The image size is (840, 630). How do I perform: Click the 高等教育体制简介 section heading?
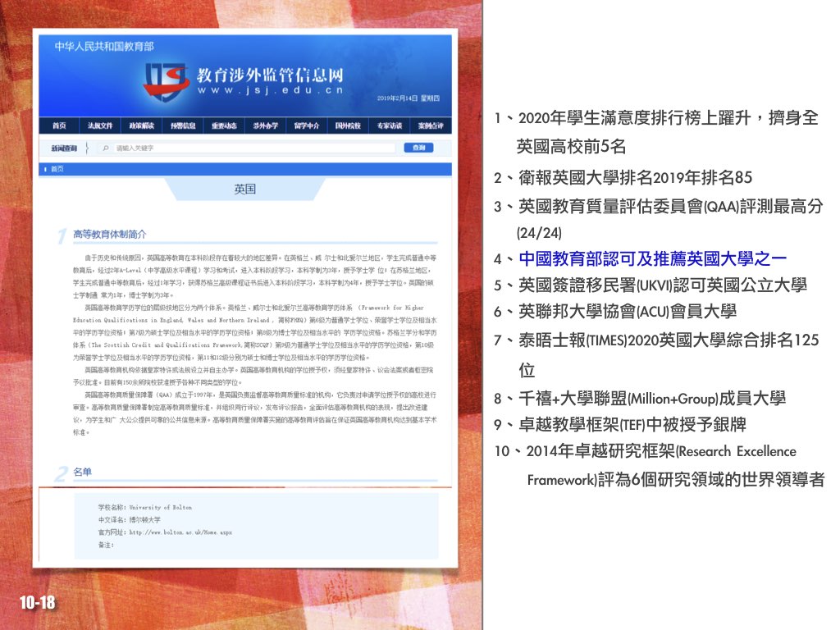click(x=109, y=234)
